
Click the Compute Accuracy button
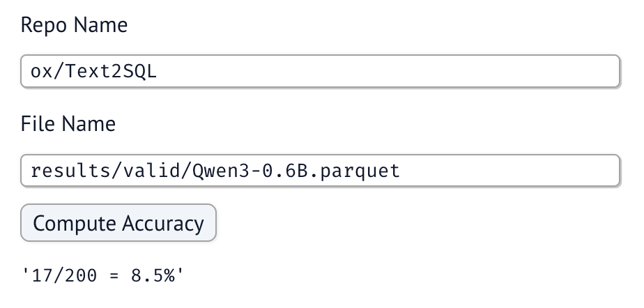[x=118, y=222]
